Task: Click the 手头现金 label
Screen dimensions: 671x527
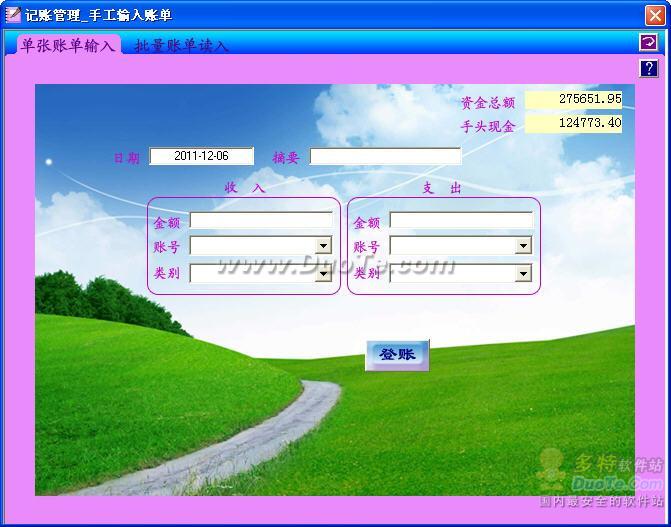Action: (x=488, y=127)
